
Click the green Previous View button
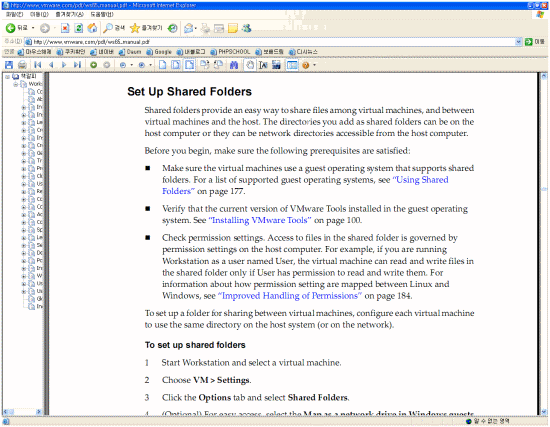tap(93, 65)
